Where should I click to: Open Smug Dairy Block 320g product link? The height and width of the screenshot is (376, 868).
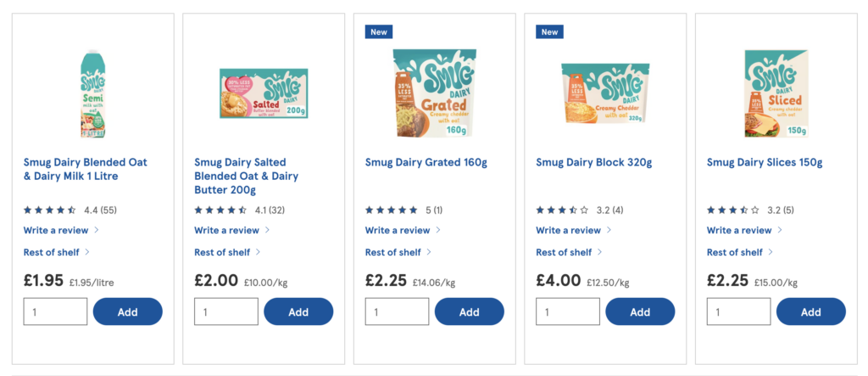point(593,162)
